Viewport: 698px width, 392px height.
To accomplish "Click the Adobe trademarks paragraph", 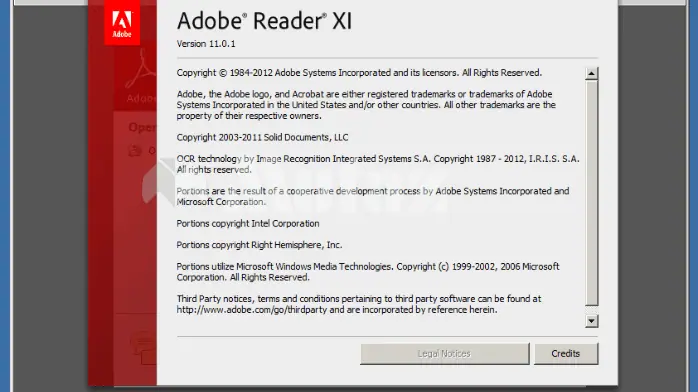I will coord(366,105).
